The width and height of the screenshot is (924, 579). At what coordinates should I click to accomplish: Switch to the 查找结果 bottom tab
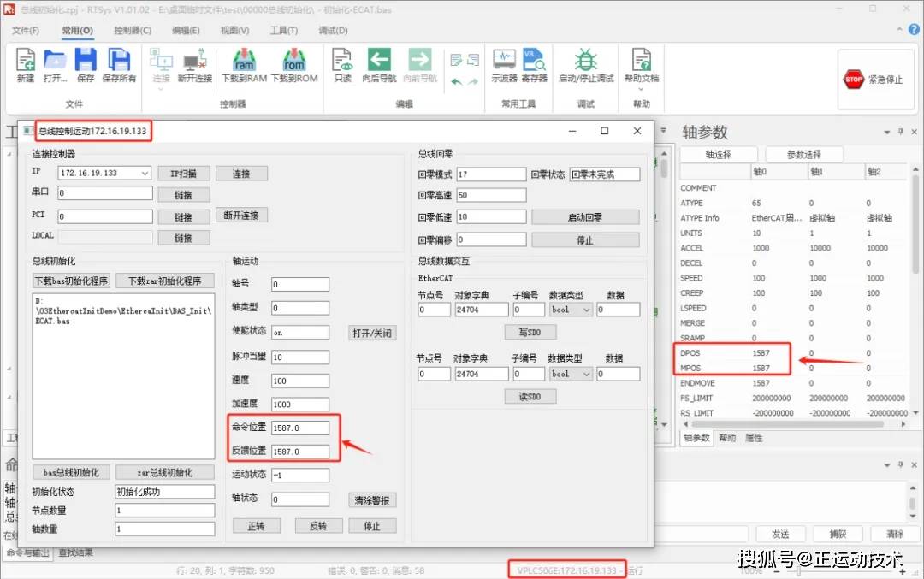tap(78, 552)
